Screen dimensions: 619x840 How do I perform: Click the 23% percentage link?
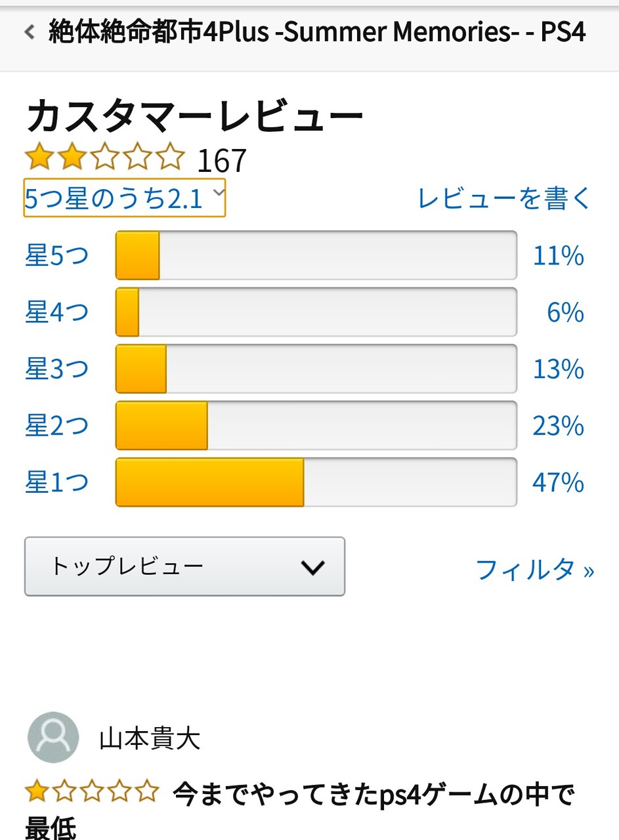pos(558,427)
